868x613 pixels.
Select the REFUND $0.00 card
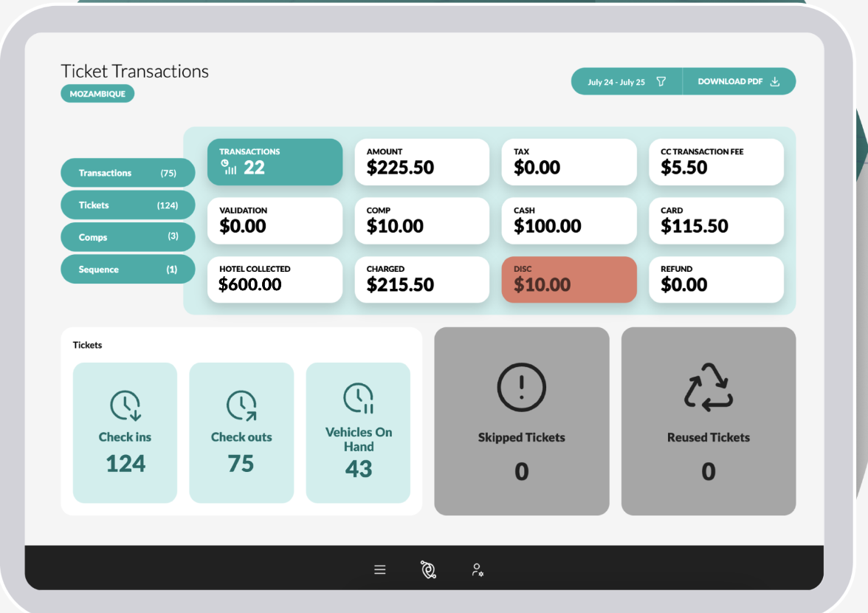point(716,280)
